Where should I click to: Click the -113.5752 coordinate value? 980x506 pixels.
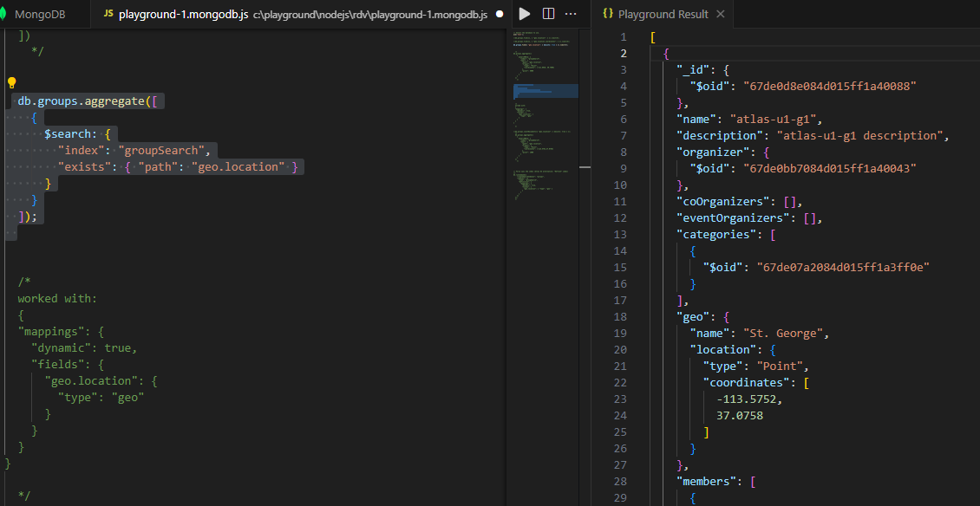[745, 399]
